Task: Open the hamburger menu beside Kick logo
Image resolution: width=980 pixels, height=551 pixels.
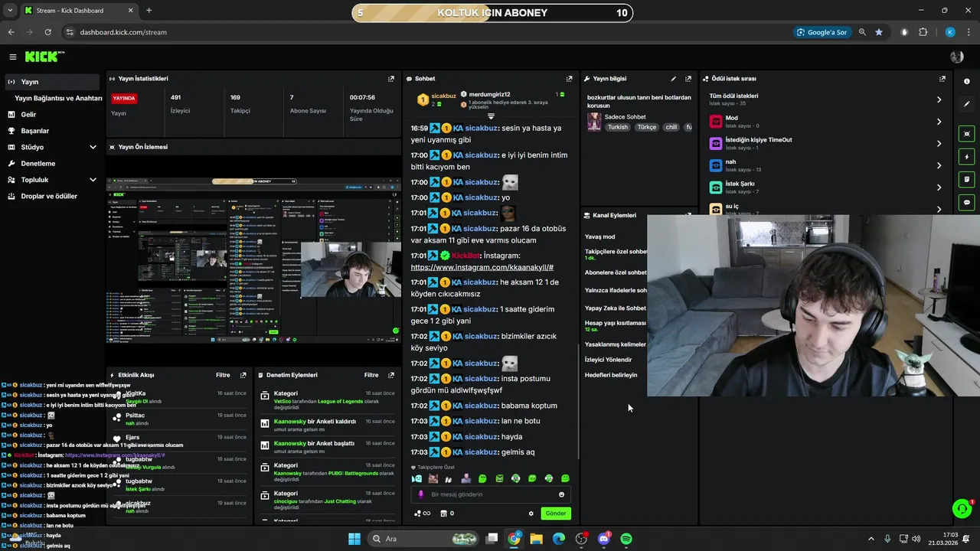Action: pyautogui.click(x=12, y=57)
